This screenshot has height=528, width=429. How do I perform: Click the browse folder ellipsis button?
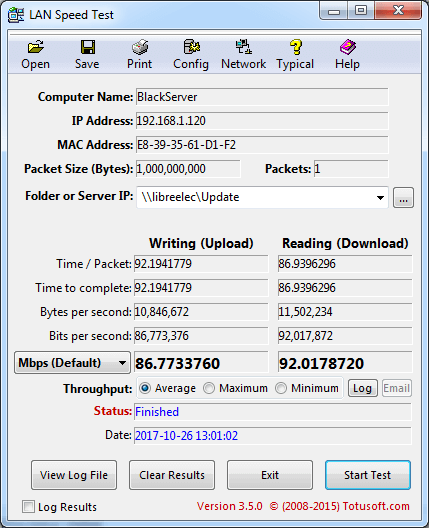click(x=403, y=198)
